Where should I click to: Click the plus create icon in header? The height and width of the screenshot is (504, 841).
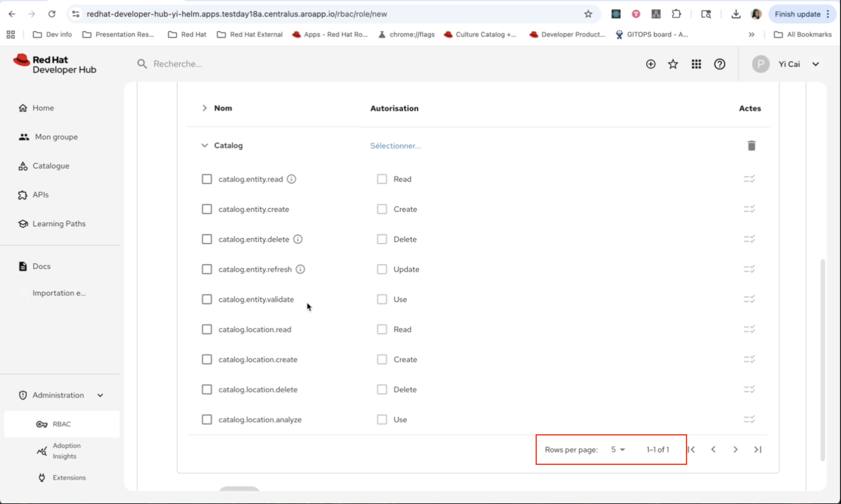650,64
